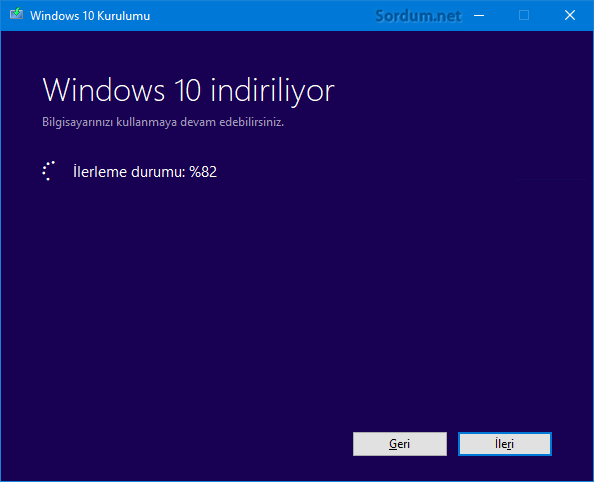Click the 'Windows 10 Kurulumu' window title
Image resolution: width=594 pixels, height=482 pixels.
(x=90, y=16)
